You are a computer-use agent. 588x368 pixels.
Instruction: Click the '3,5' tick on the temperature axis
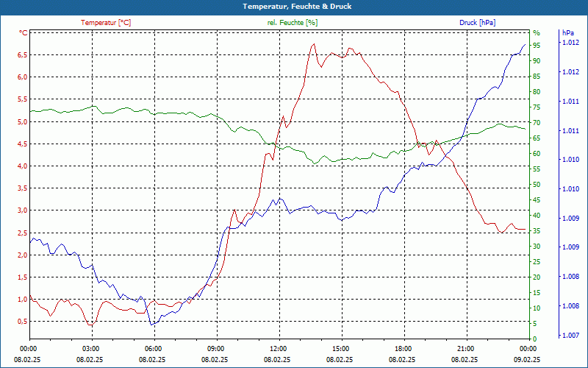(23, 188)
